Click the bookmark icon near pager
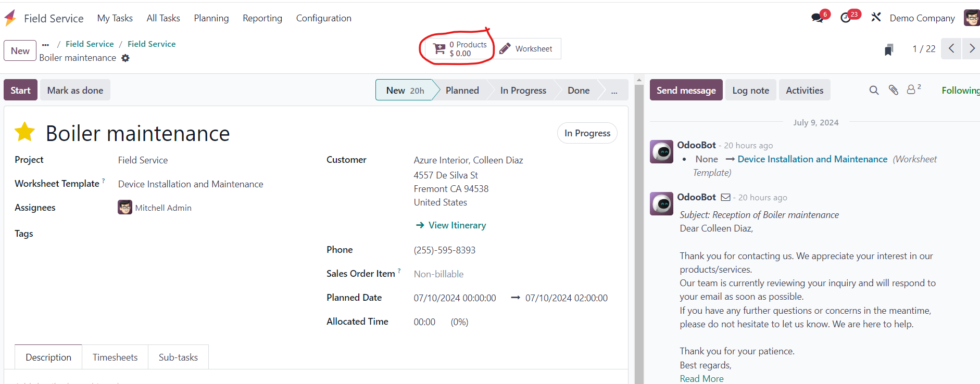980x384 pixels. click(x=889, y=49)
